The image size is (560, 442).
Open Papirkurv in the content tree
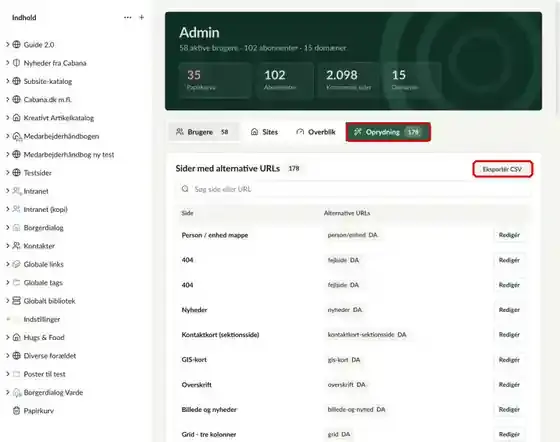(x=39, y=411)
